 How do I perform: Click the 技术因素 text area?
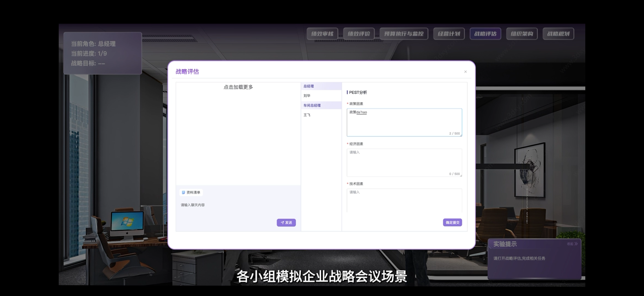(x=404, y=201)
